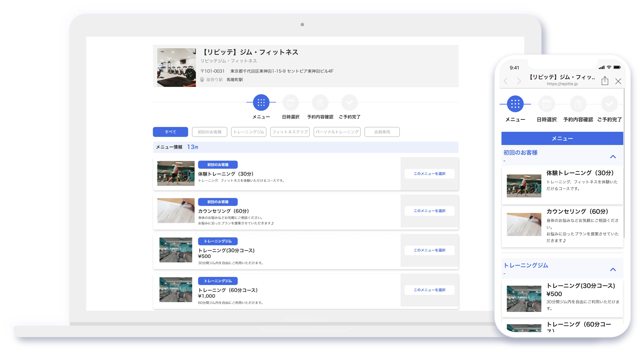Viewport: 644px width, 352px height.
Task: Tap the phone browser forward arrow
Action: click(x=519, y=81)
